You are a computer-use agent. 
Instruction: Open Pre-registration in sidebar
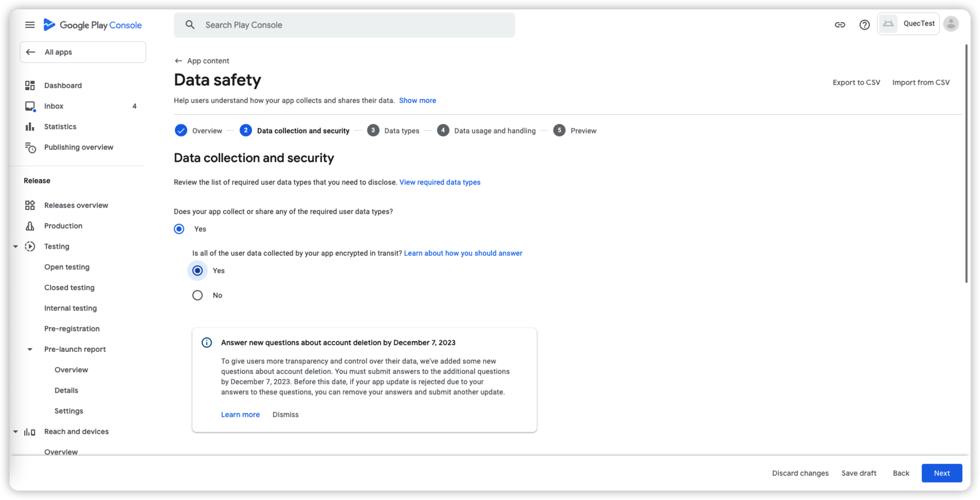(x=72, y=329)
